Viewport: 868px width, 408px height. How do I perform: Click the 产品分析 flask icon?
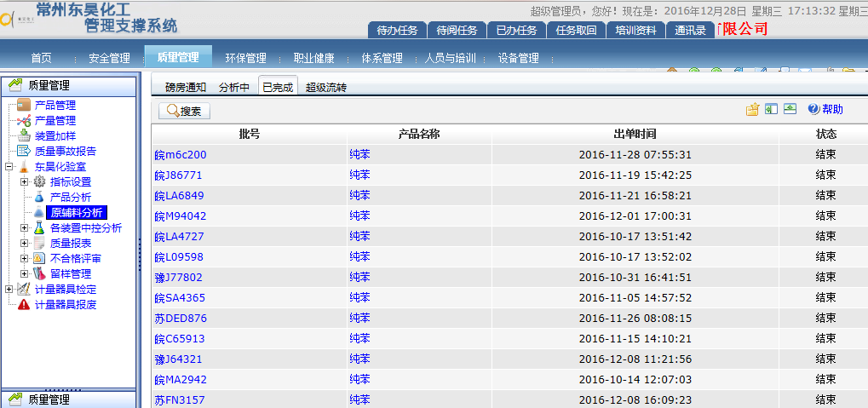click(39, 198)
